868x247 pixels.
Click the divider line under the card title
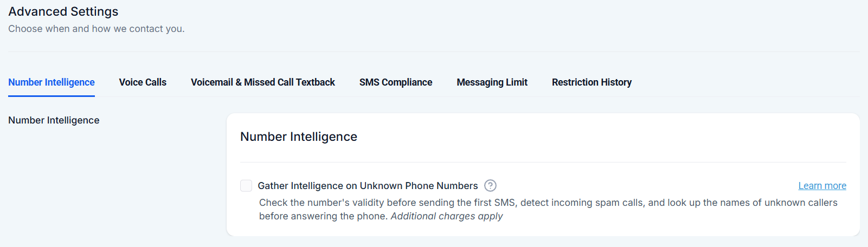(x=543, y=162)
